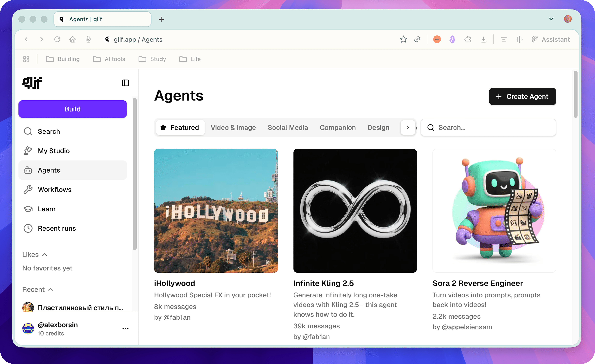Viewport: 595px width, 364px height.
Task: Switch to the Social Media tab
Action: 288,127
